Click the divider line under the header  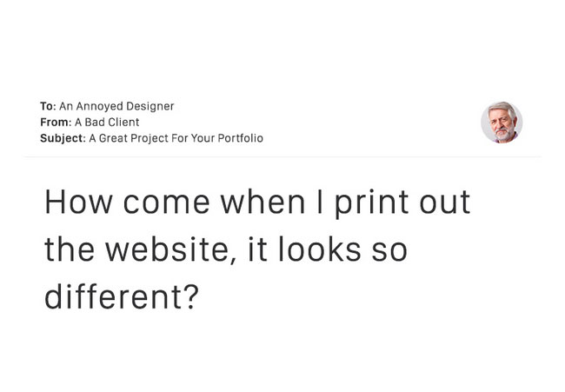point(282,157)
